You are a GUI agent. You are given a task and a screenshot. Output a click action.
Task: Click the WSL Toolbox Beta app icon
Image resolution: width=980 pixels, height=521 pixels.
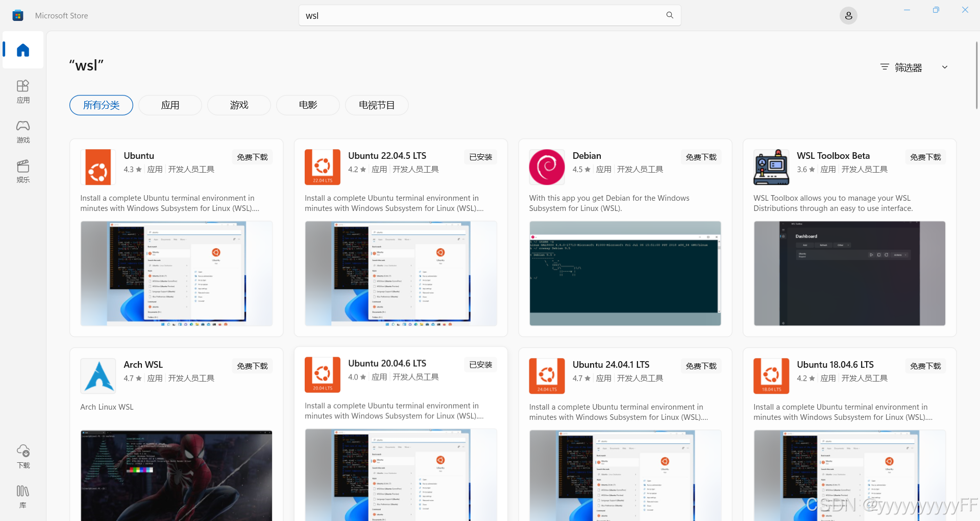[x=771, y=167]
